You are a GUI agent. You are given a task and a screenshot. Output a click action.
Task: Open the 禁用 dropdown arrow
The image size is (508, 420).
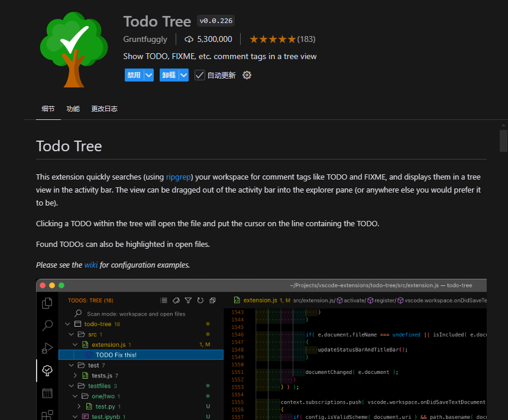click(148, 75)
